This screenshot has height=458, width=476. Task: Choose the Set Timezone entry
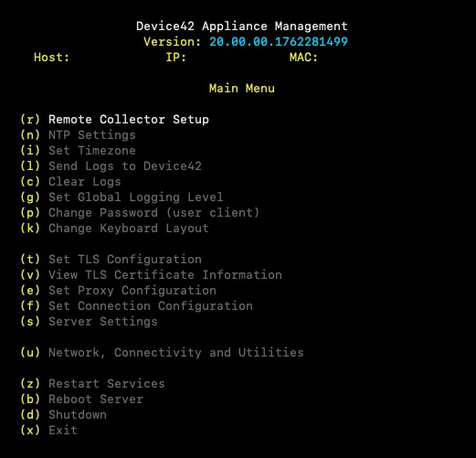92,151
